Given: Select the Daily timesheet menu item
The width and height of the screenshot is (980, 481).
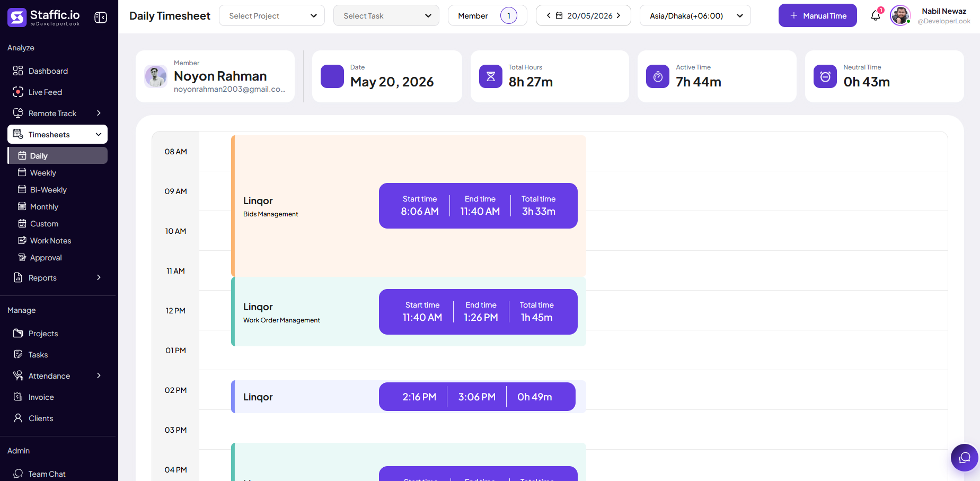Looking at the screenshot, I should pos(58,155).
